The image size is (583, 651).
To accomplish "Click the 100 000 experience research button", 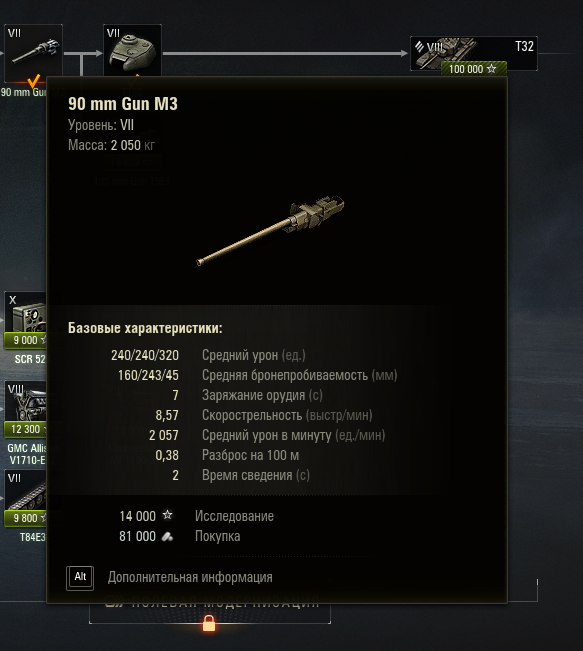I will [x=474, y=69].
